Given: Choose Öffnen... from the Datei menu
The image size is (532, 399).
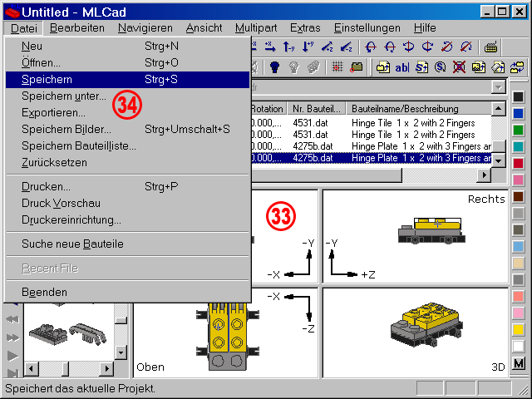Looking at the screenshot, I should pos(127,63).
